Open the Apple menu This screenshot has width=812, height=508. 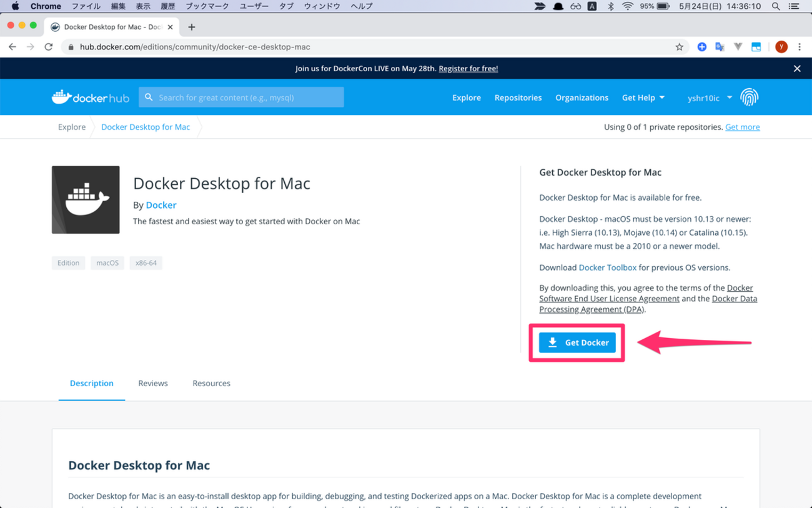click(x=15, y=6)
